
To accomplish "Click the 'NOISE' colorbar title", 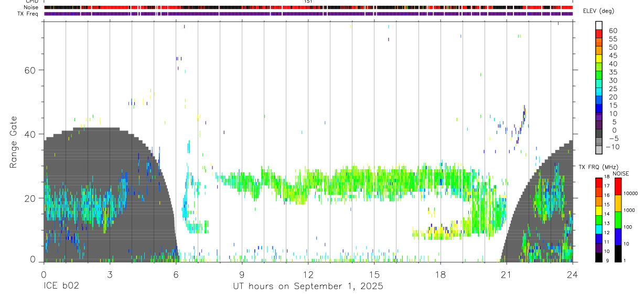I will [x=620, y=173].
